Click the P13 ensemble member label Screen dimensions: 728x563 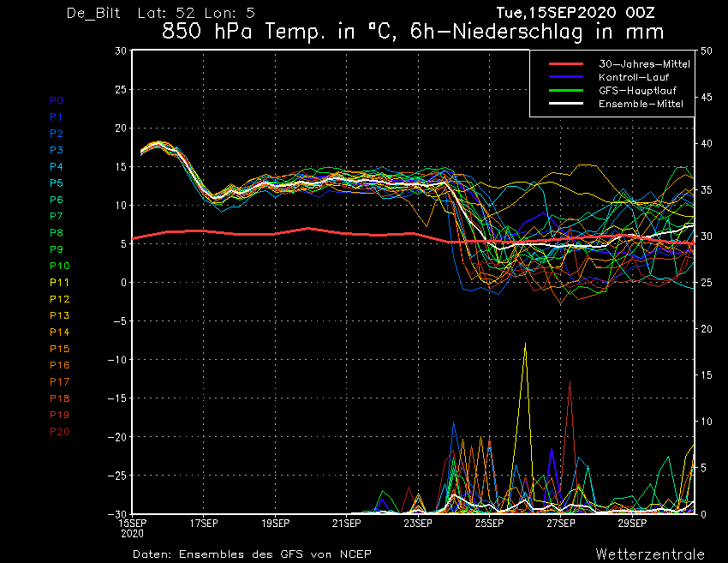[59, 315]
